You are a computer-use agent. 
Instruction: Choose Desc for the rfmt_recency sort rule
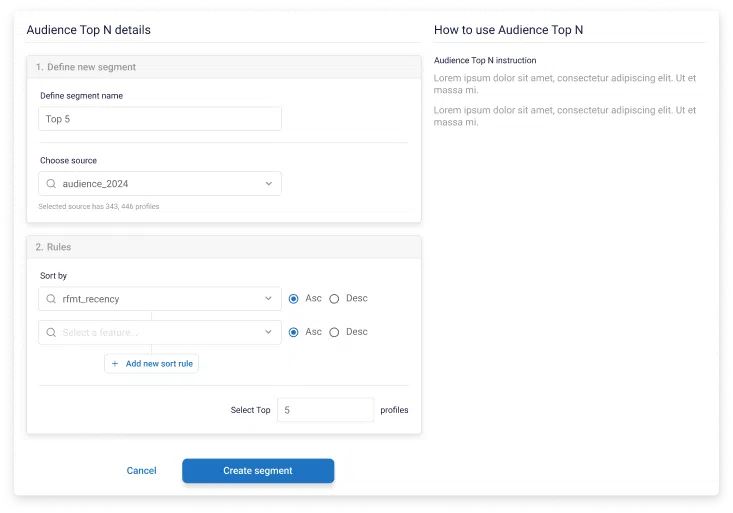pos(335,298)
